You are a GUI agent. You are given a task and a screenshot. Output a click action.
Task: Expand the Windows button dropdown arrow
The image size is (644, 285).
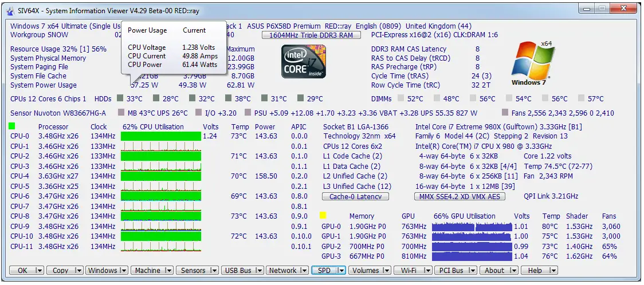[124, 270]
